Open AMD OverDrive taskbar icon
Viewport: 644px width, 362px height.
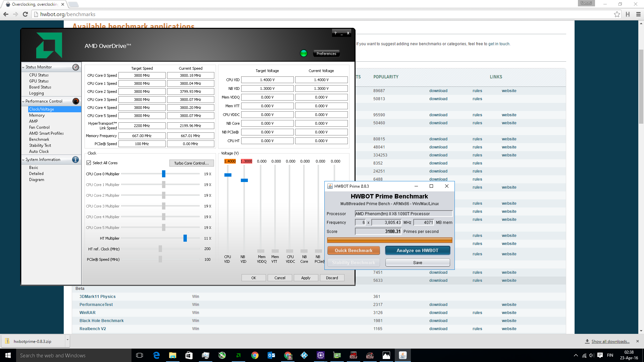[238, 355]
